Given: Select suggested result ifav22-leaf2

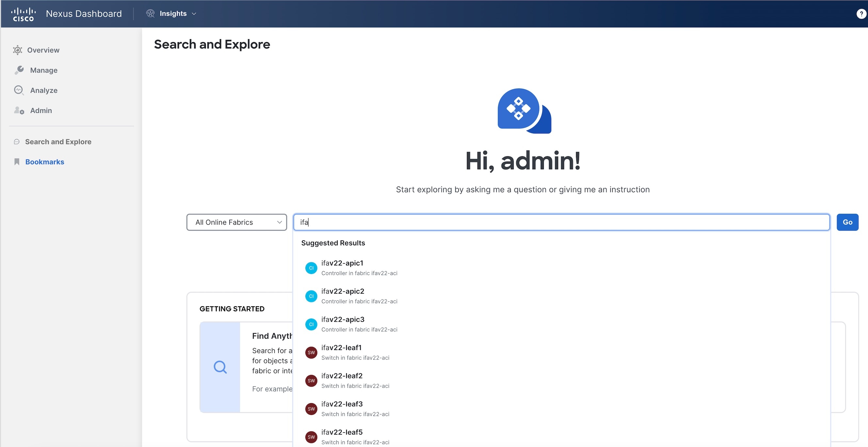Looking at the screenshot, I should click(561, 381).
